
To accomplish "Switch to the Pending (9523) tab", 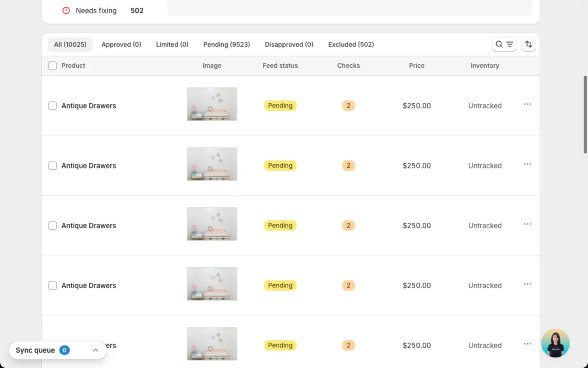I will click(227, 45).
